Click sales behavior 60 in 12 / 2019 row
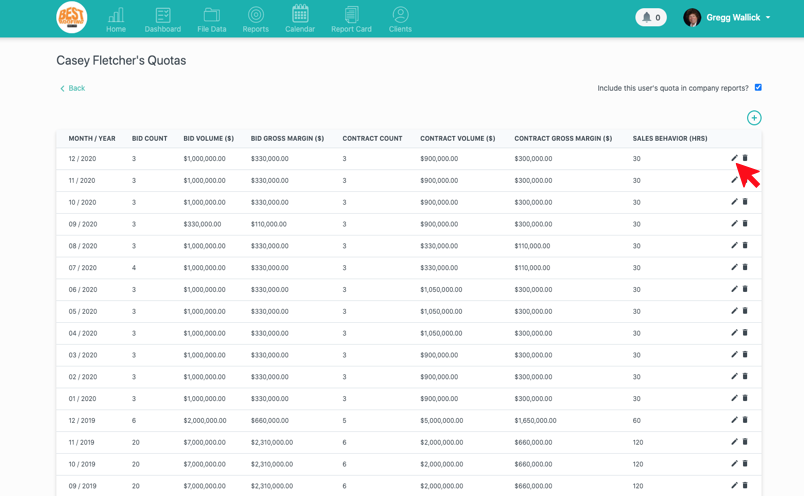This screenshot has height=496, width=804. coord(636,421)
